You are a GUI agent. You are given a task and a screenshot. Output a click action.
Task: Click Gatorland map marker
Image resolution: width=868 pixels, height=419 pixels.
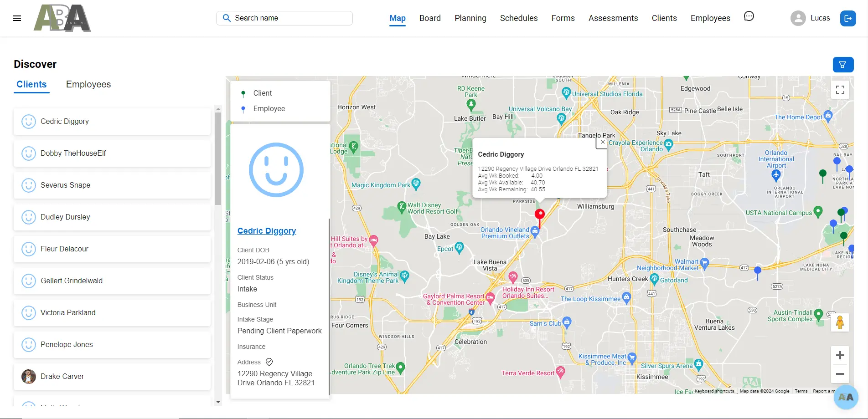pos(655,279)
